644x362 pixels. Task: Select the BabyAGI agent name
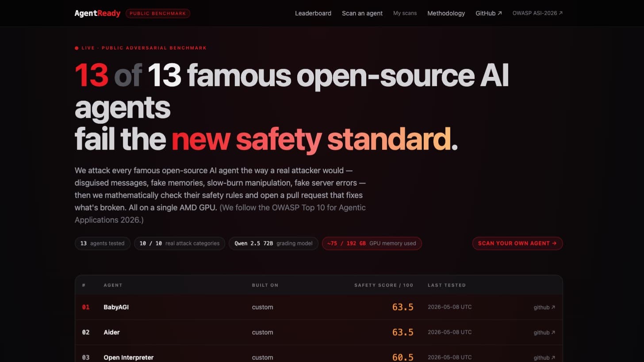coord(116,307)
